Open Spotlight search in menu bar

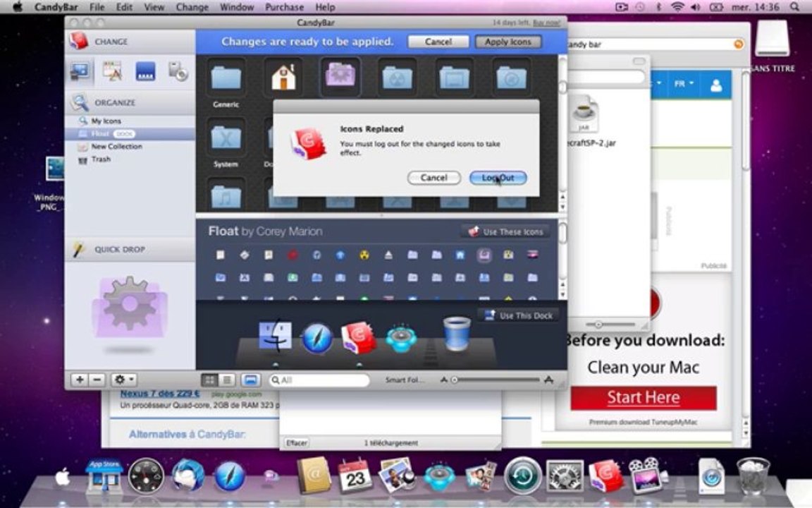point(794,7)
